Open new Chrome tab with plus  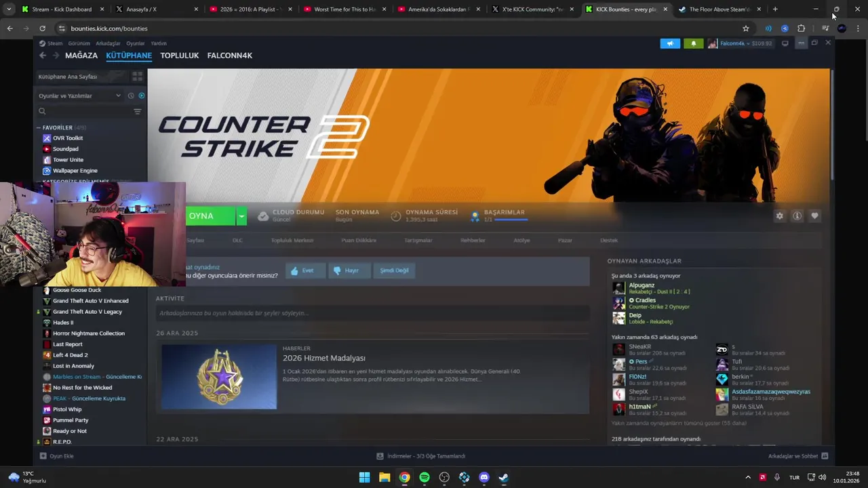coord(775,9)
